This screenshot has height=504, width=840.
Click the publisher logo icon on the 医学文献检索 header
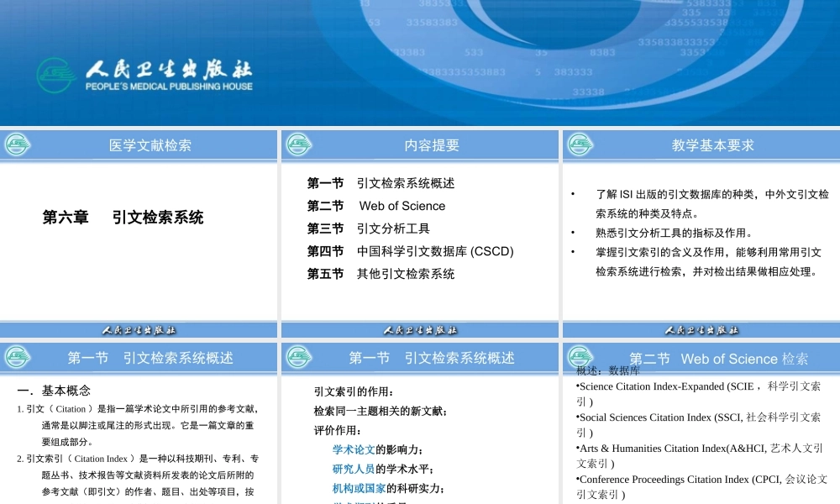point(18,144)
